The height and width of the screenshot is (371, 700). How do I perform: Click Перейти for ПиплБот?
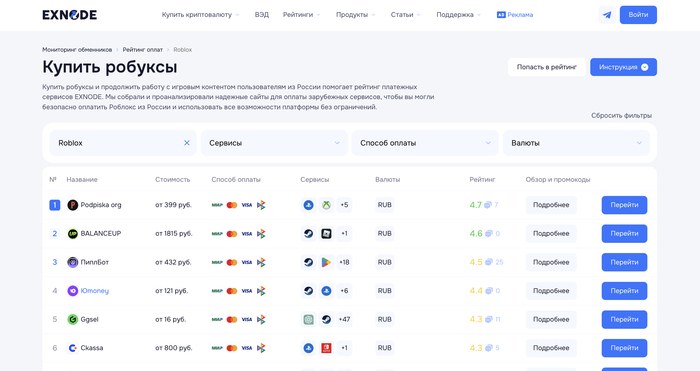click(x=624, y=262)
